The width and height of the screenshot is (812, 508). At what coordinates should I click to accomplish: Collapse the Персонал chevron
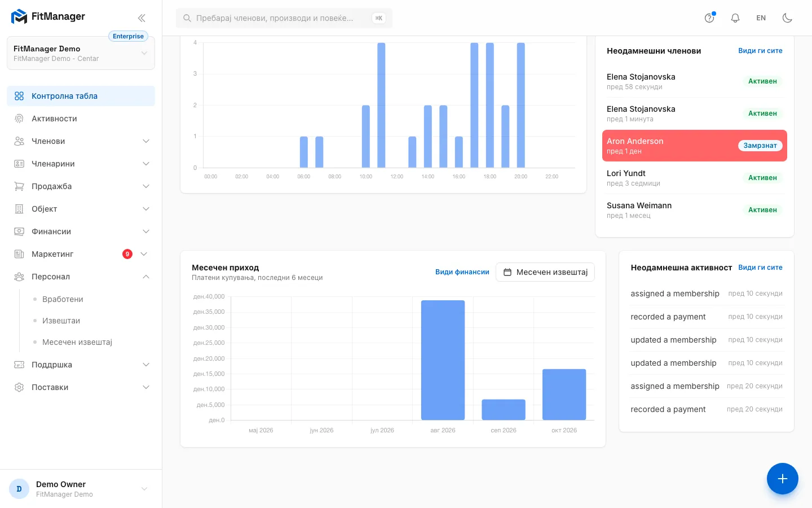pyautogui.click(x=146, y=277)
